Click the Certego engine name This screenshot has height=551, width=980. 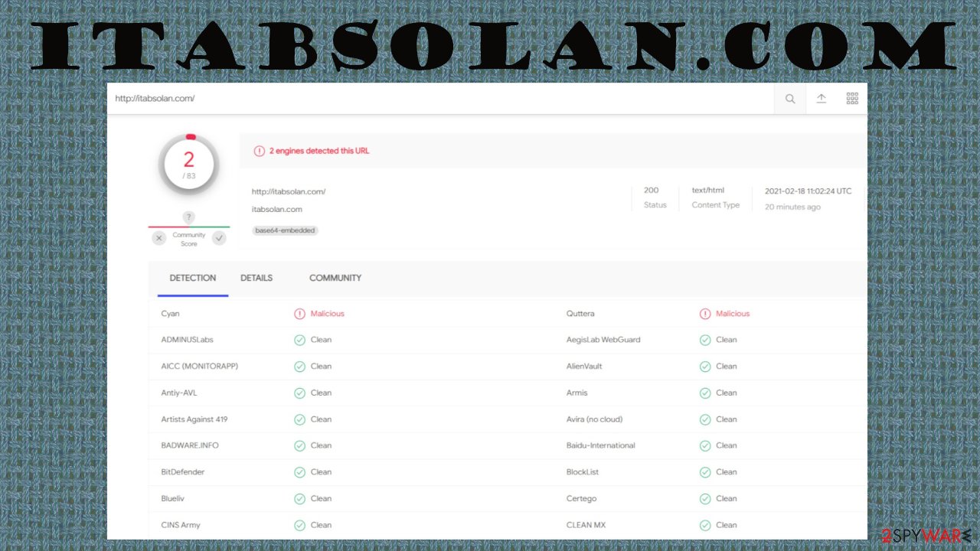click(x=582, y=498)
